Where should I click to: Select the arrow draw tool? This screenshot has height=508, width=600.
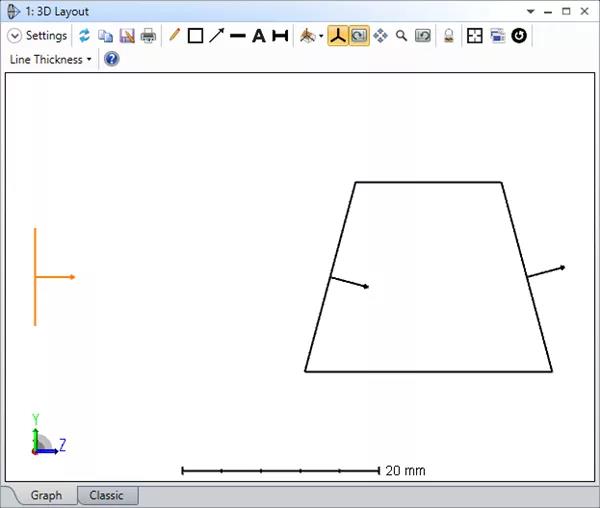[x=216, y=36]
